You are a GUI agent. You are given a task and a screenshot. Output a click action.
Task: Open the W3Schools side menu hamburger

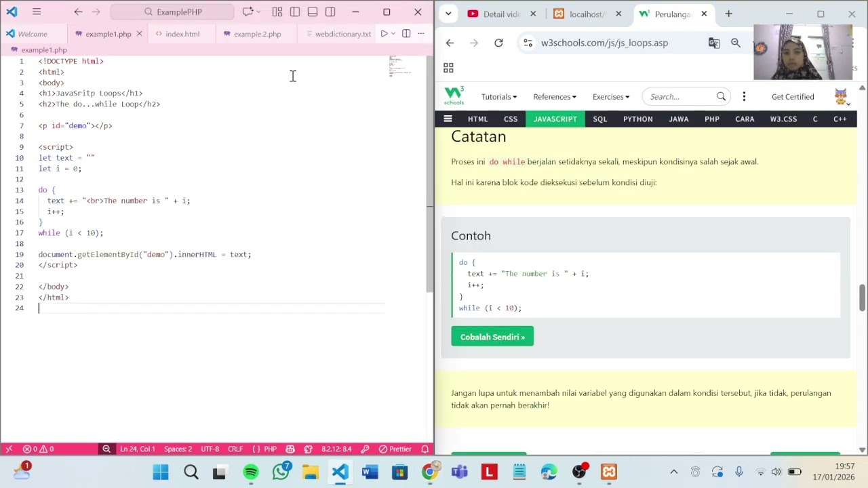(448, 119)
